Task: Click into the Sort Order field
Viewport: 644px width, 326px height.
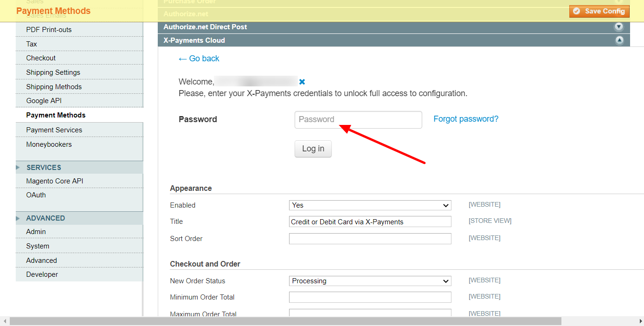Action: pos(370,239)
